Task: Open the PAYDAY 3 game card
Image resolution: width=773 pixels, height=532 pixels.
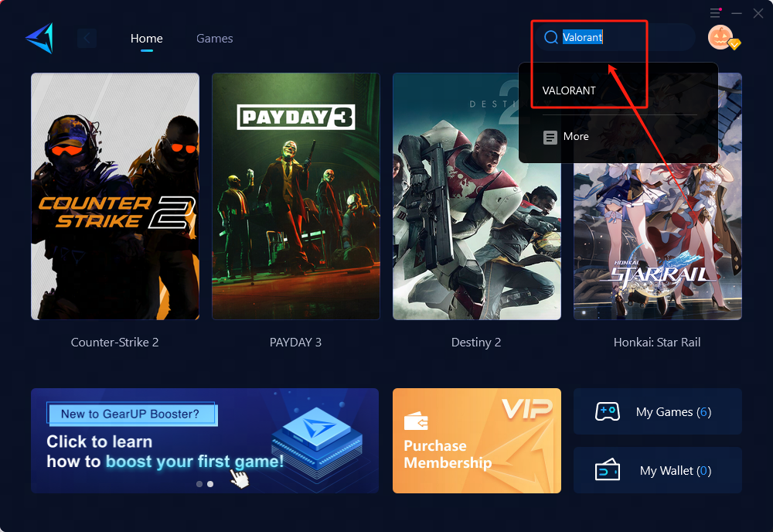Action: (x=296, y=196)
